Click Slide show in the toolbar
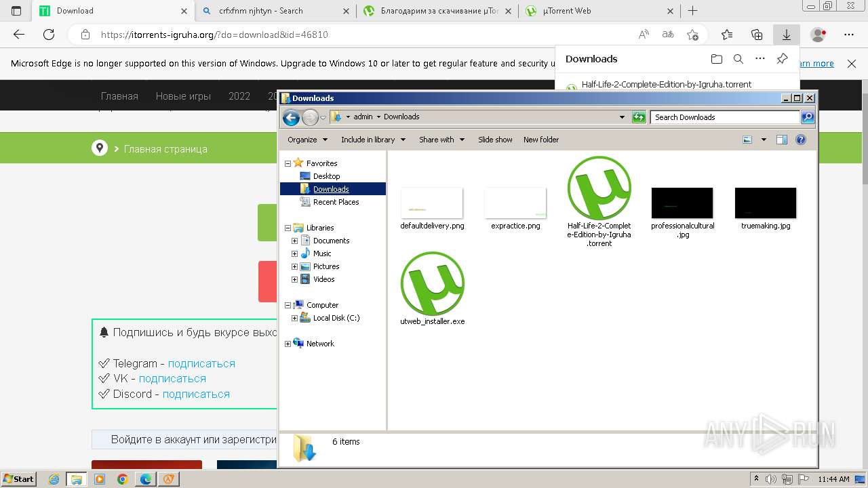This screenshot has height=488, width=868. pos(495,140)
